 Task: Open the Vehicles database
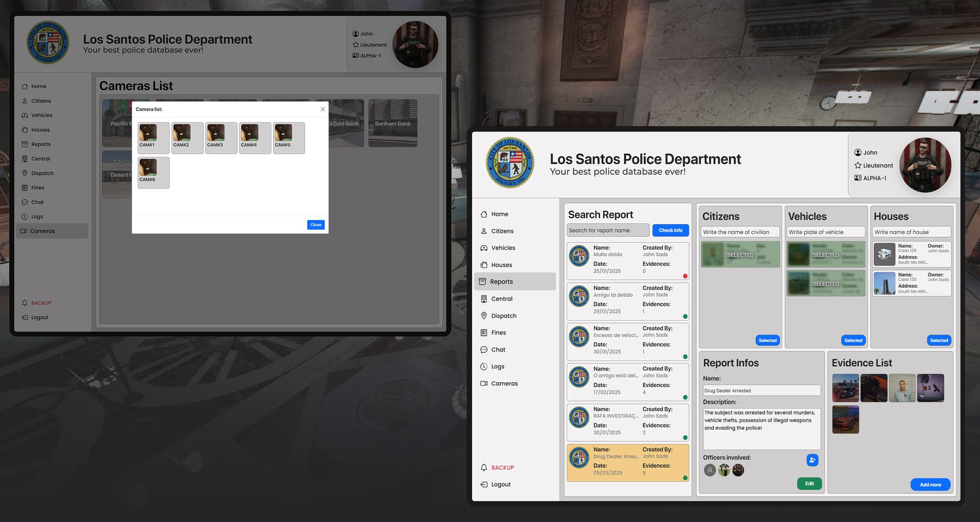[502, 248]
